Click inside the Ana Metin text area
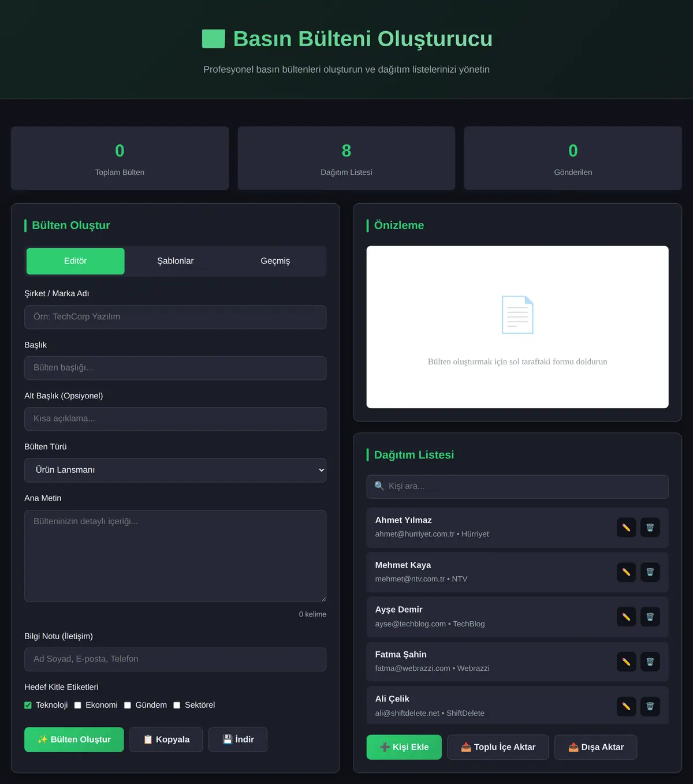 click(x=175, y=556)
